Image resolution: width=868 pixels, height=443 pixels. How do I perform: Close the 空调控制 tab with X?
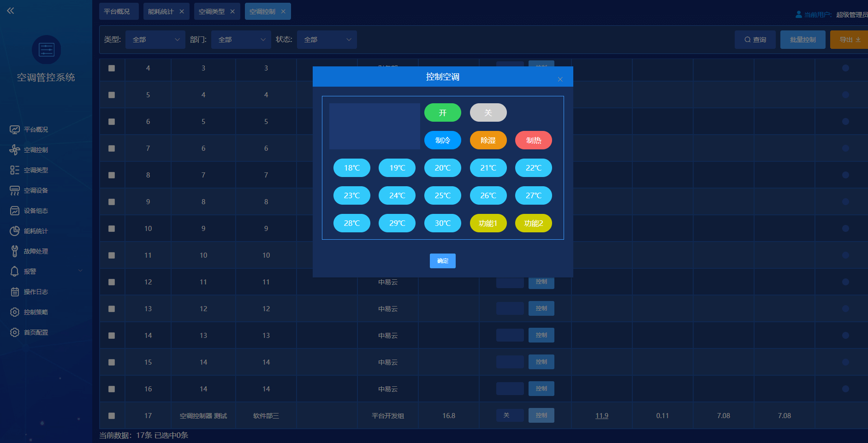click(x=283, y=12)
